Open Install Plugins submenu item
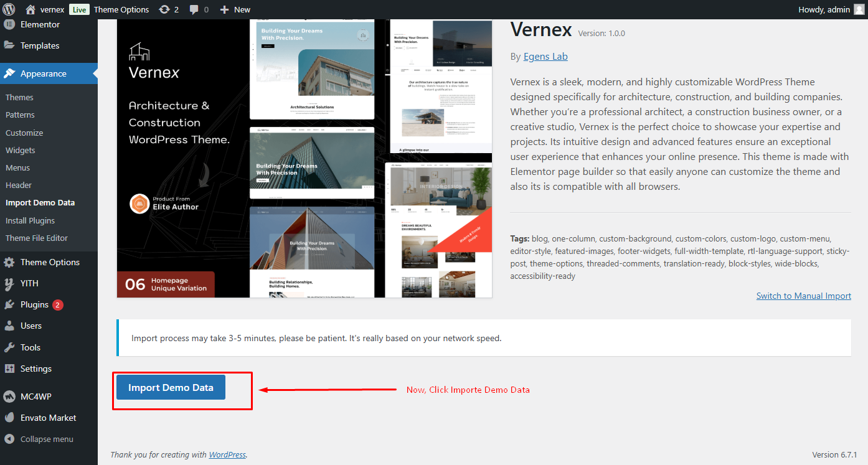 30,220
